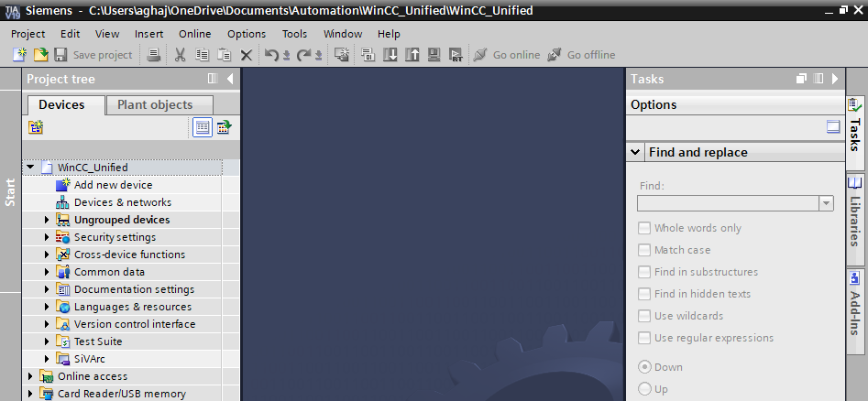The height and width of the screenshot is (401, 868).
Task: Open the Edit menu
Action: (71, 34)
